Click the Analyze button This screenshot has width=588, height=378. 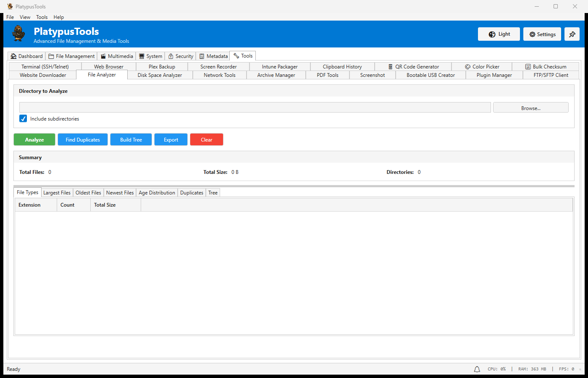[34, 139]
